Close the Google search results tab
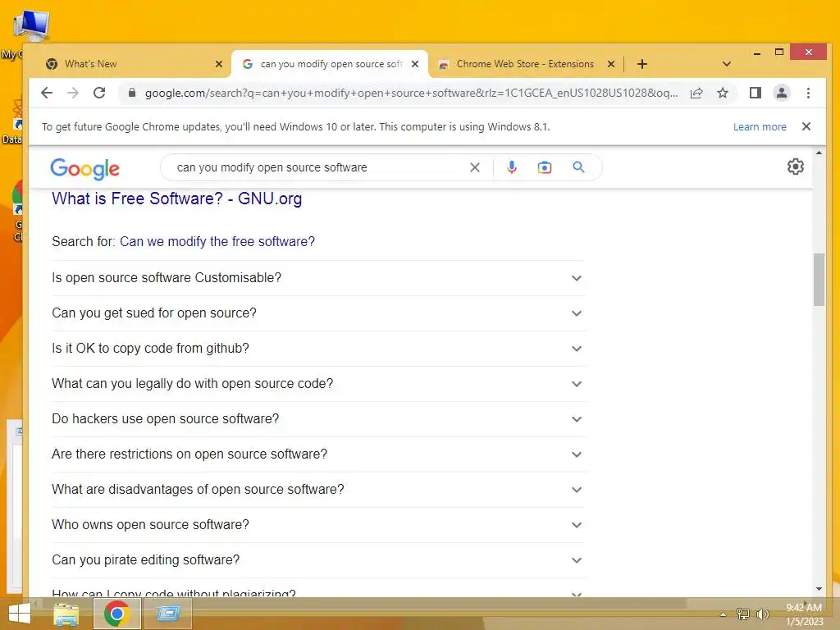The height and width of the screenshot is (630, 840). 415,64
